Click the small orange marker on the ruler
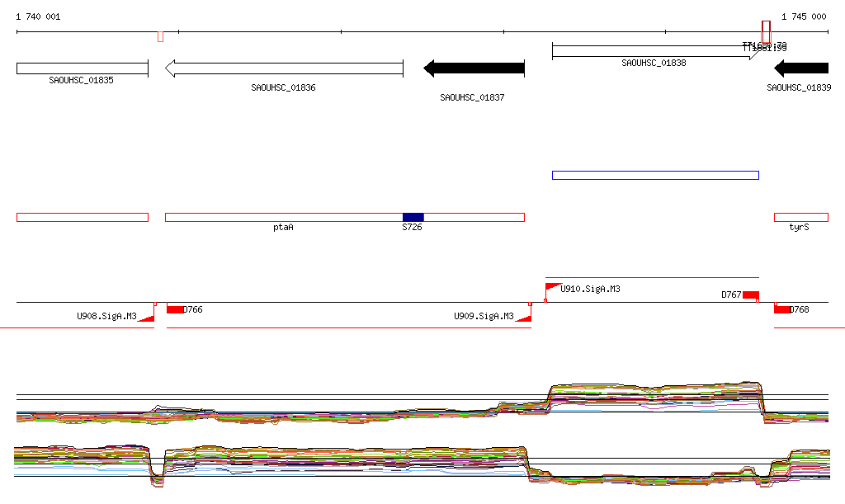 pyautogui.click(x=161, y=36)
